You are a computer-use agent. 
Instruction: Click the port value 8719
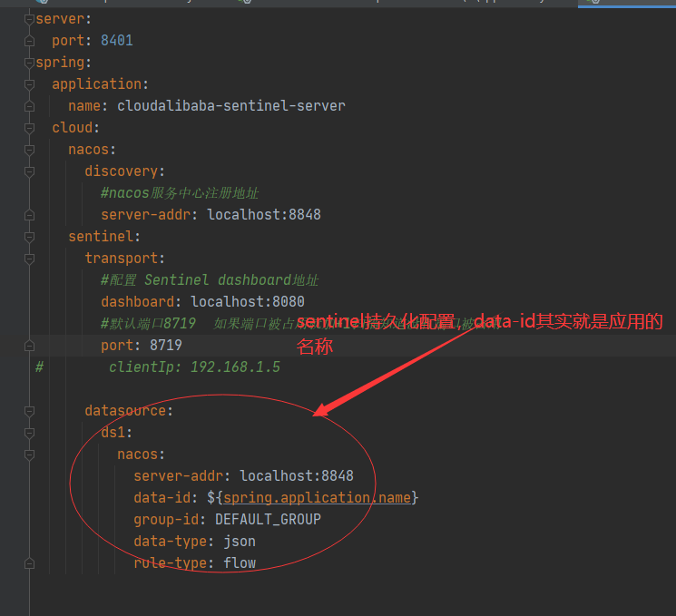pos(165,346)
